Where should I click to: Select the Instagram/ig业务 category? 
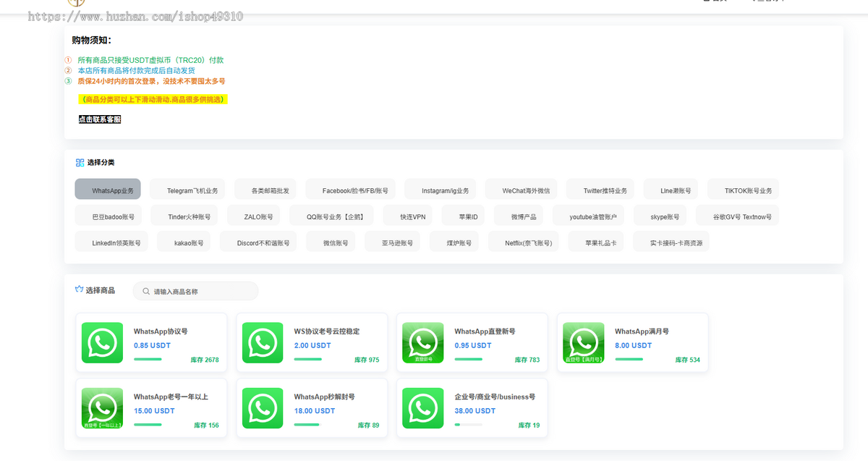click(441, 190)
